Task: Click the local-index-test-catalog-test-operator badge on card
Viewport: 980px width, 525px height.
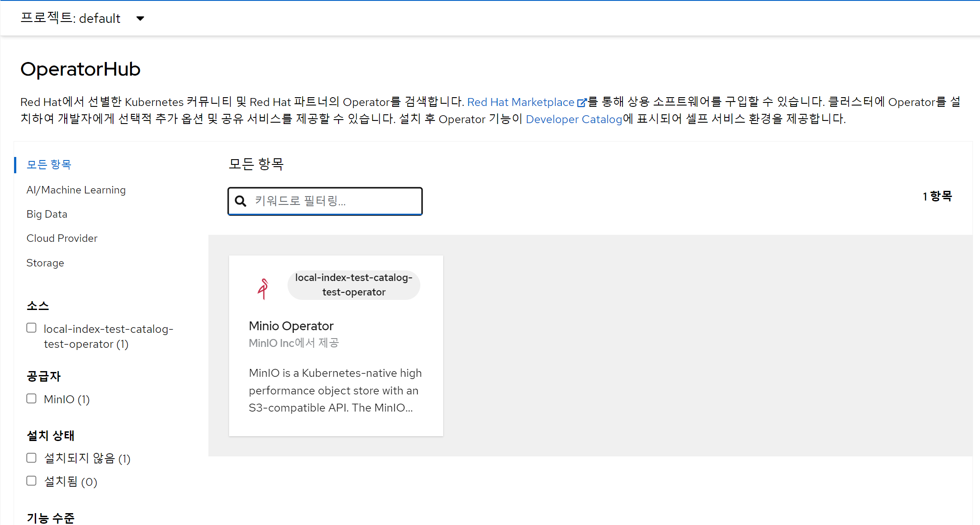Action: click(353, 285)
